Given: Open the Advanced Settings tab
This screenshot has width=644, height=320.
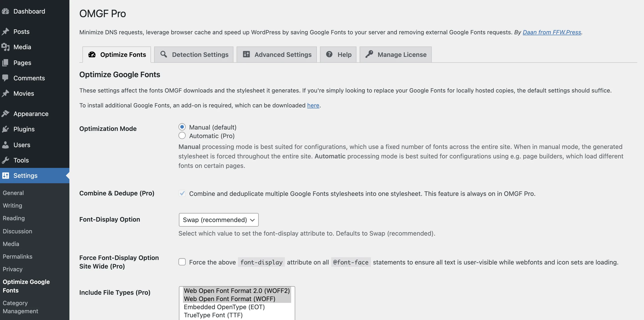Looking at the screenshot, I should pyautogui.click(x=277, y=55).
